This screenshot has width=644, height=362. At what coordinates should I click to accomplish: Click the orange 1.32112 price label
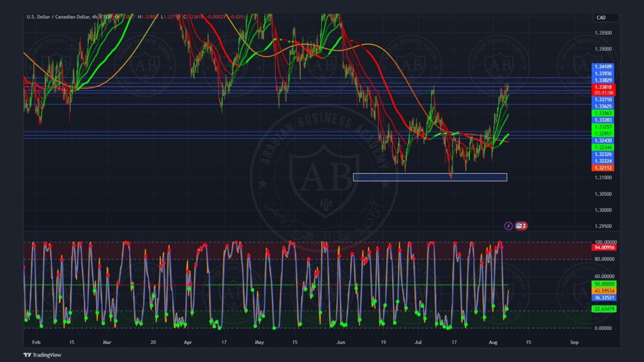(x=603, y=168)
